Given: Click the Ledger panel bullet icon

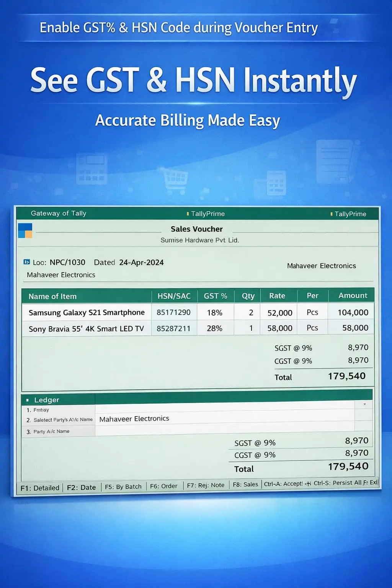Looking at the screenshot, I should pos(28,400).
